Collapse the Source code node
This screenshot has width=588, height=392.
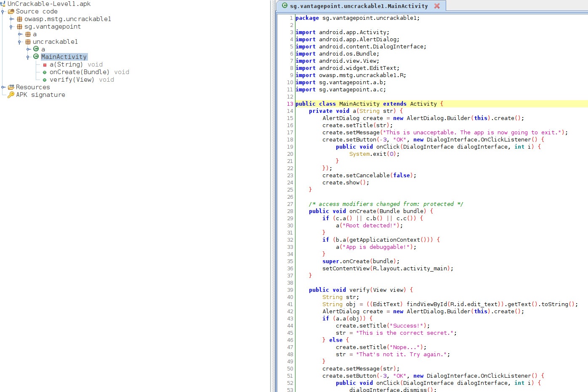click(3, 11)
